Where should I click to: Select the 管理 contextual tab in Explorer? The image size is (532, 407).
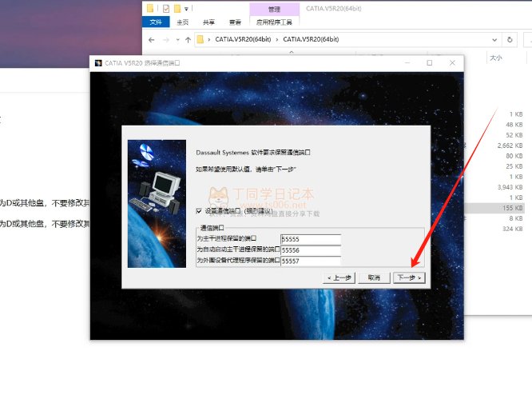(274, 9)
